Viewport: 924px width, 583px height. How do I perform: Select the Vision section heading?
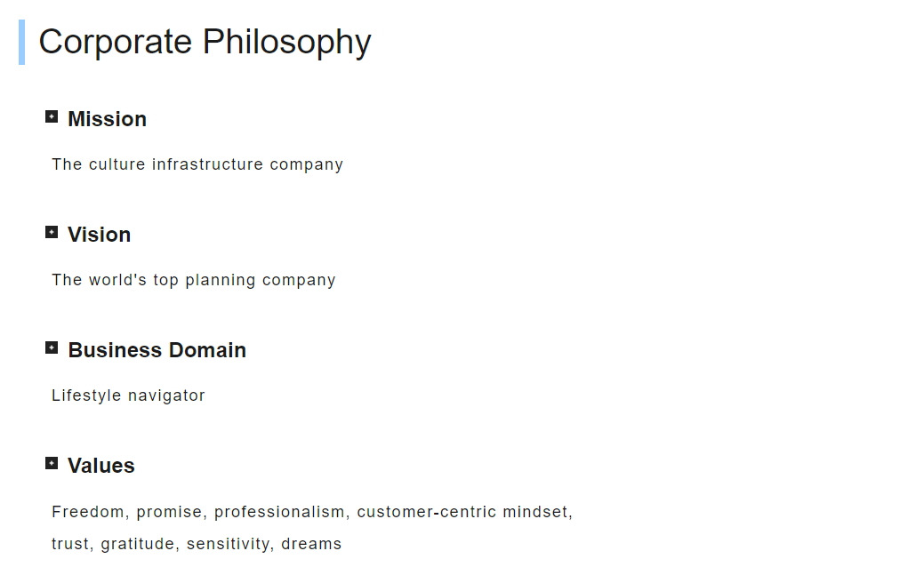(x=99, y=235)
